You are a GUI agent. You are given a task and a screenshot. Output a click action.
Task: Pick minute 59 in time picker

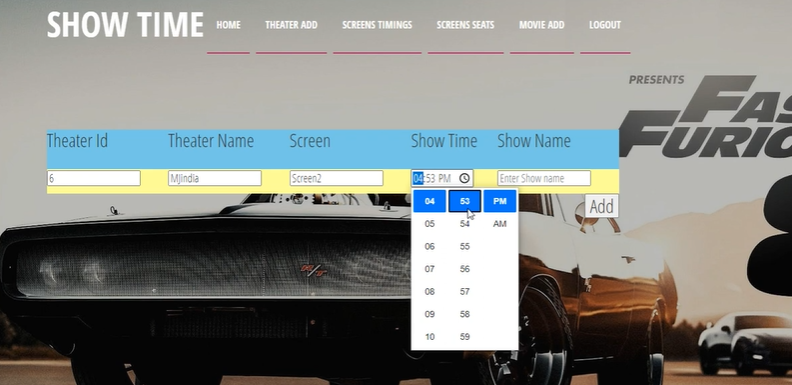pos(465,337)
